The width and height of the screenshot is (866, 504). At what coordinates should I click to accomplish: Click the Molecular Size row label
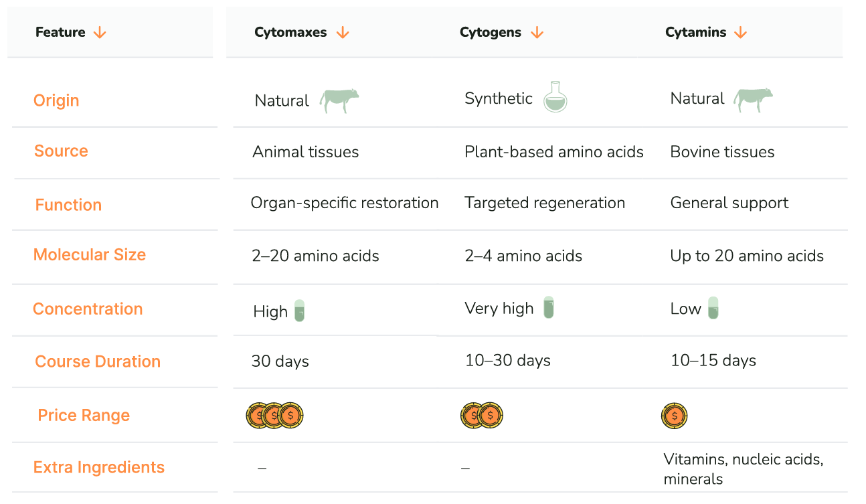[90, 254]
